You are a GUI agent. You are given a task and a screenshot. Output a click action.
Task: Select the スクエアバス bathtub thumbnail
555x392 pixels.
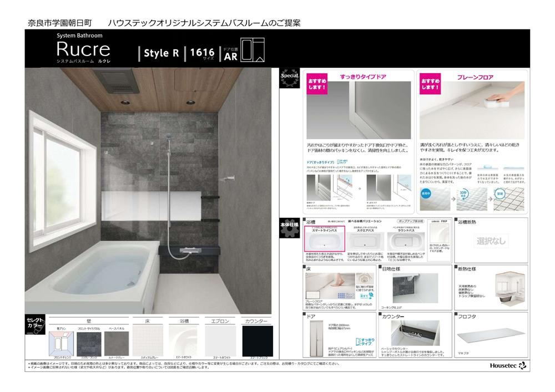[x=365, y=241]
